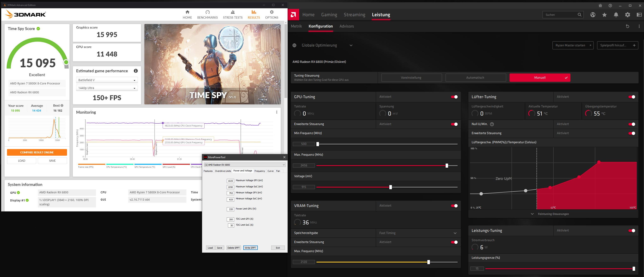Open the web browser globe icon

[x=593, y=14]
